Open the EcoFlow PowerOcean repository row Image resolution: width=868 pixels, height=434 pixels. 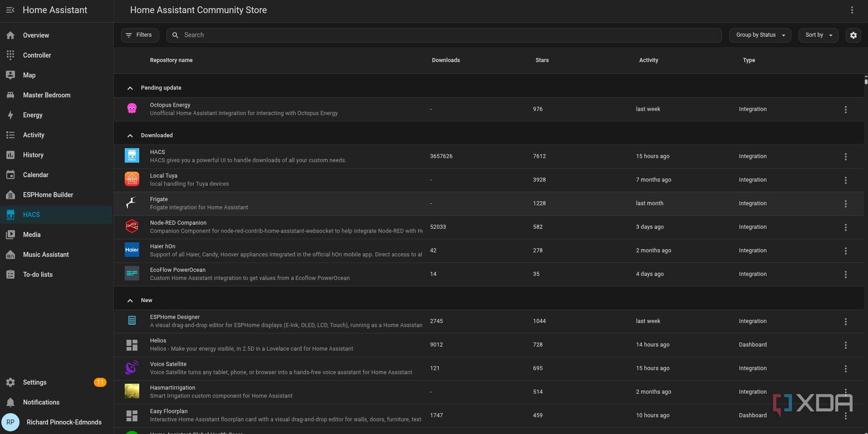pyautogui.click(x=488, y=274)
